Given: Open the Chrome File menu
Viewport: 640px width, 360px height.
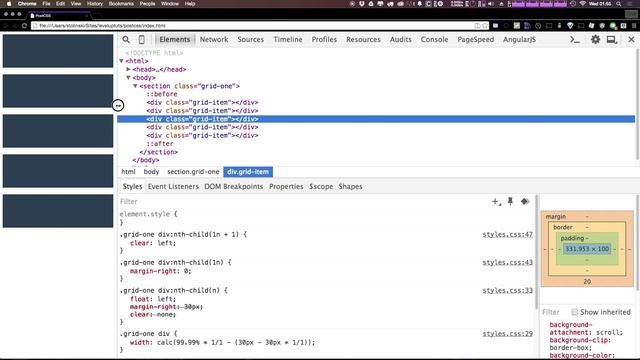Looking at the screenshot, I should (x=46, y=4).
